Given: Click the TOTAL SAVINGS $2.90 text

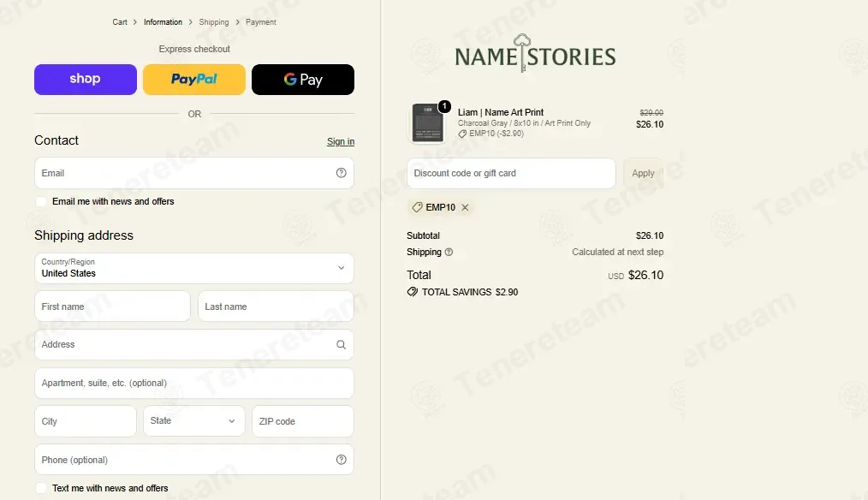Looking at the screenshot, I should click(470, 292).
